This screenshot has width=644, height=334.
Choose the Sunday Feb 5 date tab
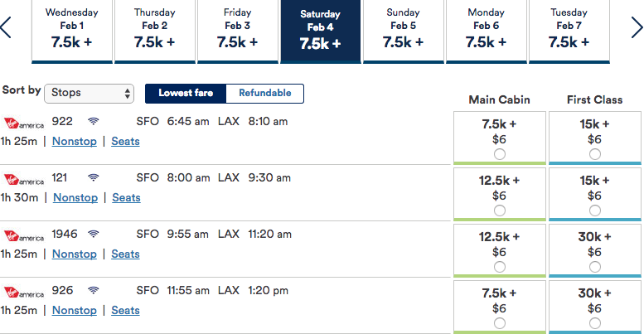404,31
